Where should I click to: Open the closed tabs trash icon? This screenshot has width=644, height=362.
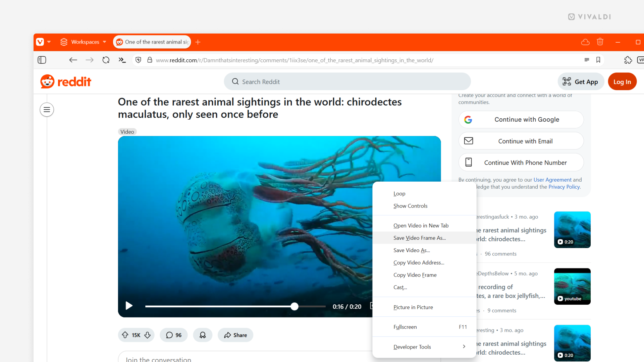click(x=600, y=42)
